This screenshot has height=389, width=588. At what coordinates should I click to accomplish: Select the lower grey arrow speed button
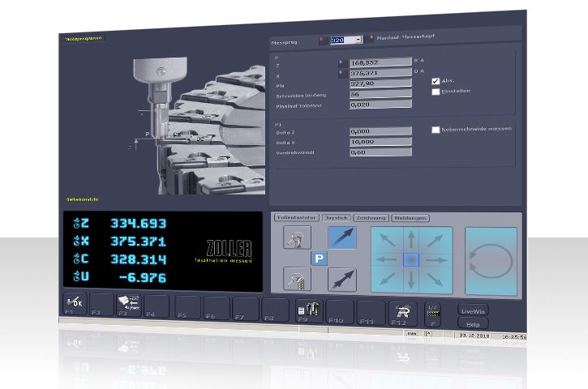pyautogui.click(x=342, y=280)
